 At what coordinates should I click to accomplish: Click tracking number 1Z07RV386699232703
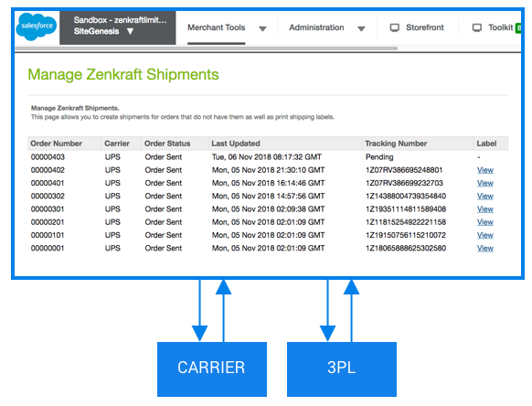coord(404,183)
